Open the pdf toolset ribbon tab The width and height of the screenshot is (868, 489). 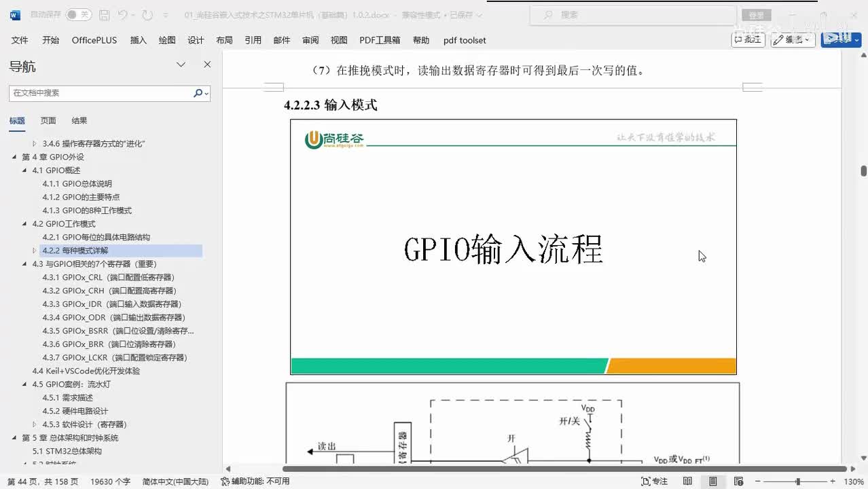pyautogui.click(x=465, y=40)
